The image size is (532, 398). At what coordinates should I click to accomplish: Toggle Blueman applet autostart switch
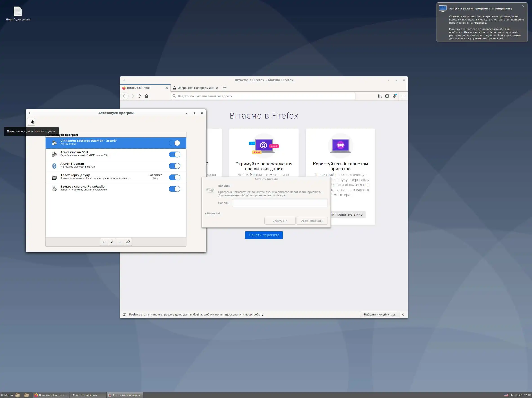coord(174,166)
